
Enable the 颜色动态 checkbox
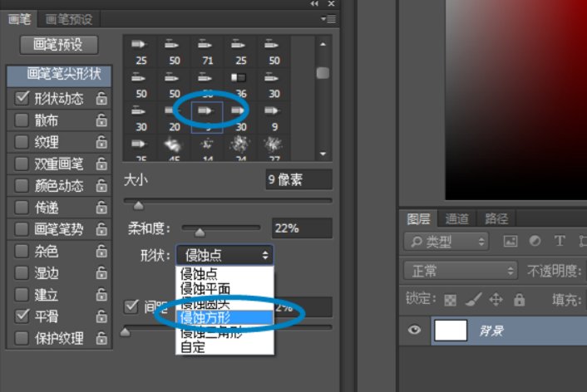22,185
